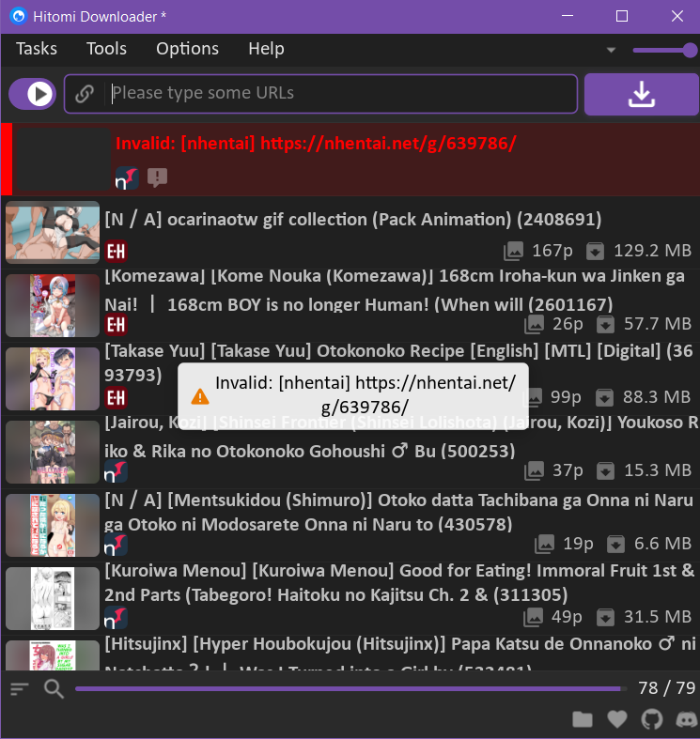700x739 pixels.
Task: Open the Tasks menu
Action: click(37, 49)
